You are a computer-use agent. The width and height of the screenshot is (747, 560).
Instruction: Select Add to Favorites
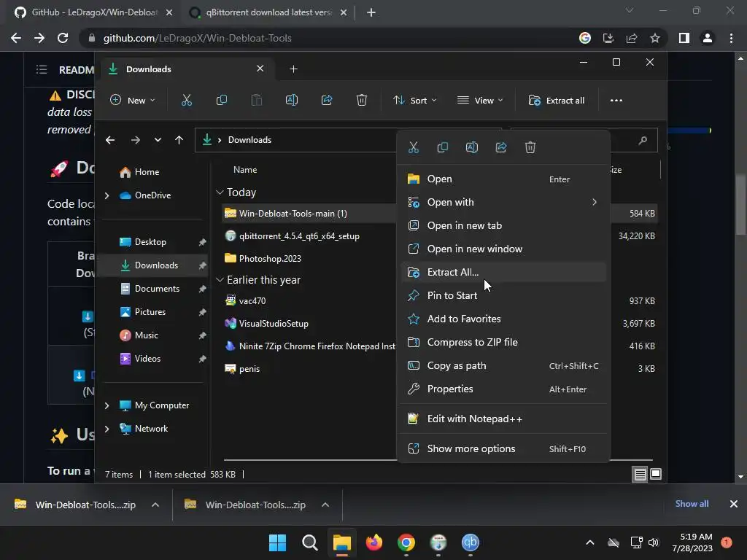pyautogui.click(x=503, y=319)
